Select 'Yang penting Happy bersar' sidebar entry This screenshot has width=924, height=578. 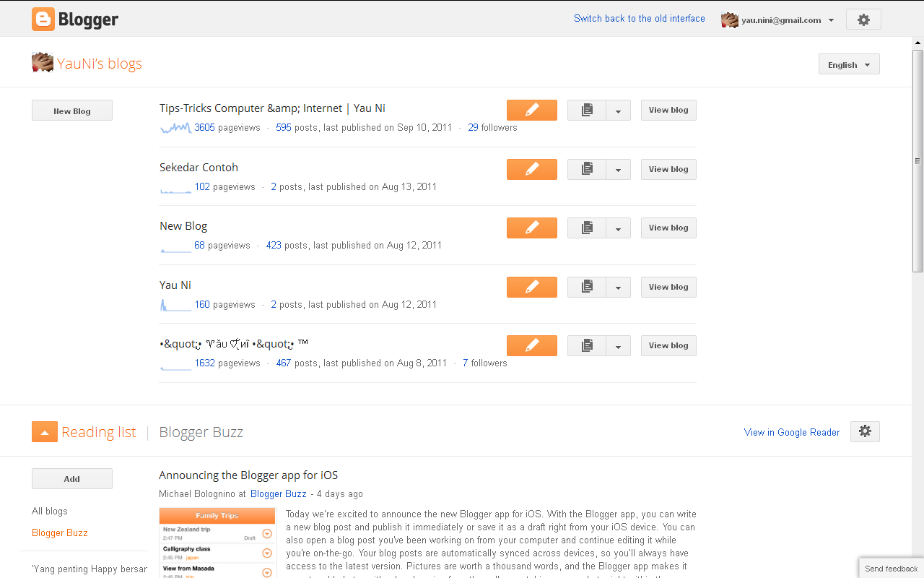pyautogui.click(x=90, y=569)
